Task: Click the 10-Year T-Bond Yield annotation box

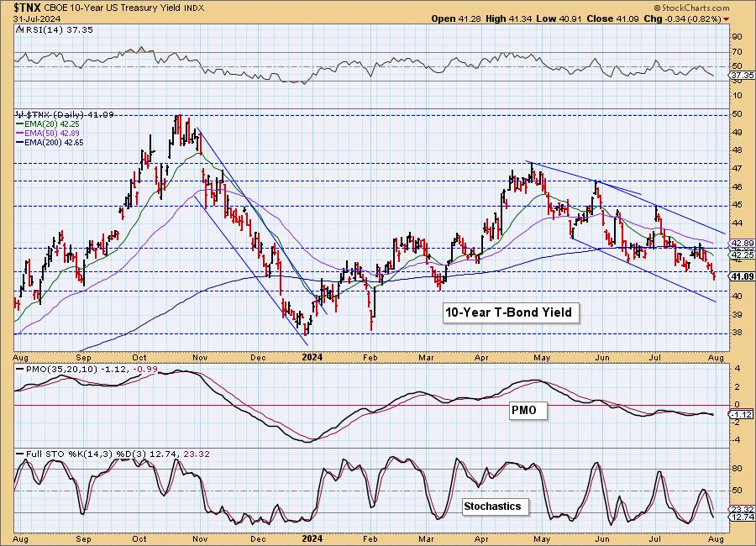Action: point(509,312)
